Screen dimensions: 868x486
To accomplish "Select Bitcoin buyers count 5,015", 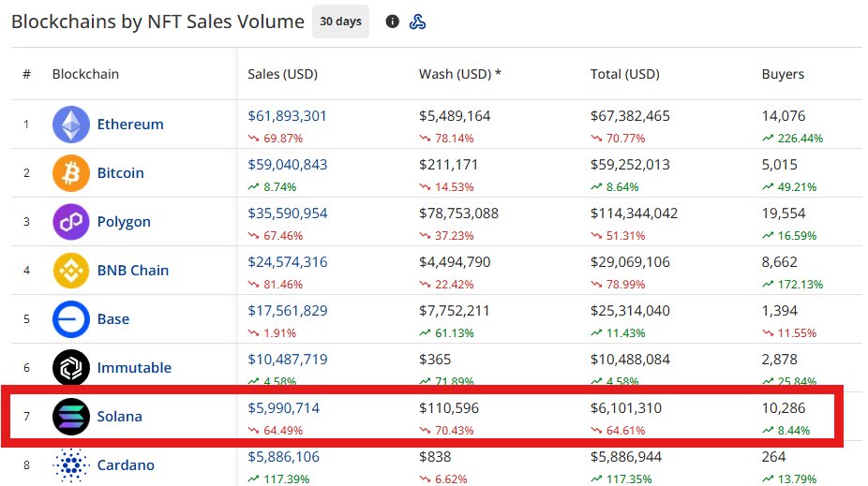I will (780, 165).
